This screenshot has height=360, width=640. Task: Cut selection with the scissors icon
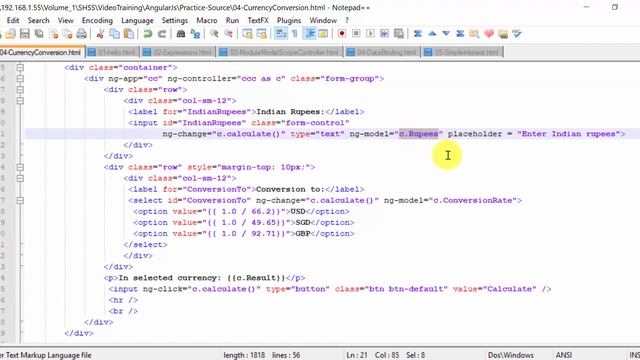coord(100,34)
